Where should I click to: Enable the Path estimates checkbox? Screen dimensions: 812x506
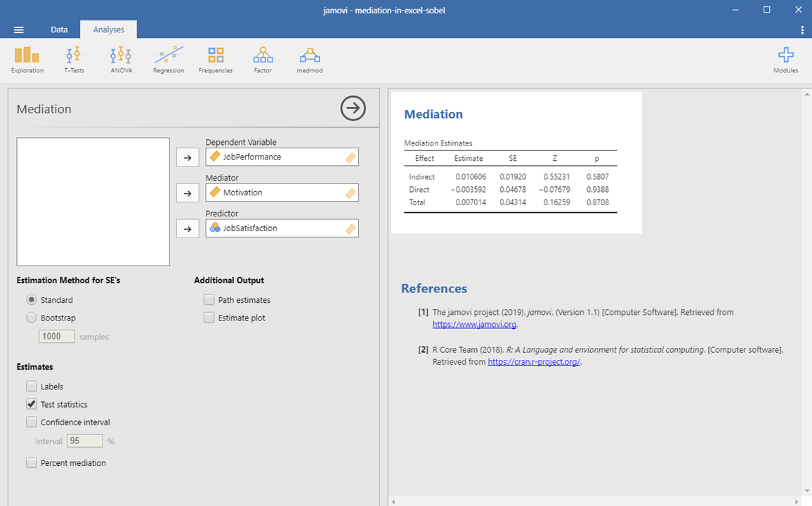tap(209, 300)
